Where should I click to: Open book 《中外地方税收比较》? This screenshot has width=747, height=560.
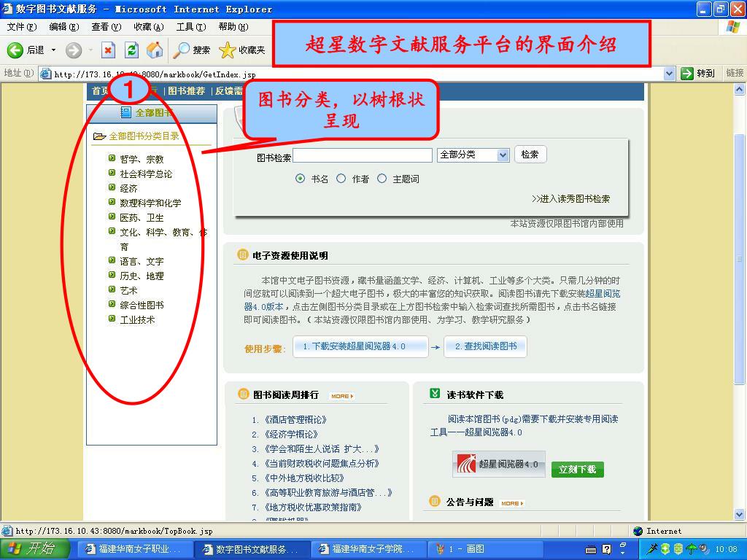point(304,478)
